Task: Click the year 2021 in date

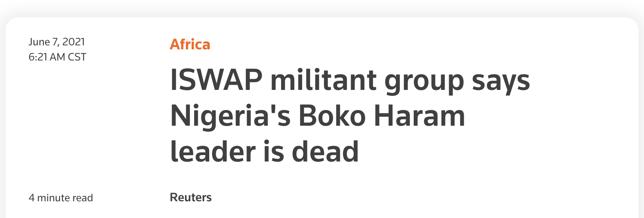Action: pos(74,42)
